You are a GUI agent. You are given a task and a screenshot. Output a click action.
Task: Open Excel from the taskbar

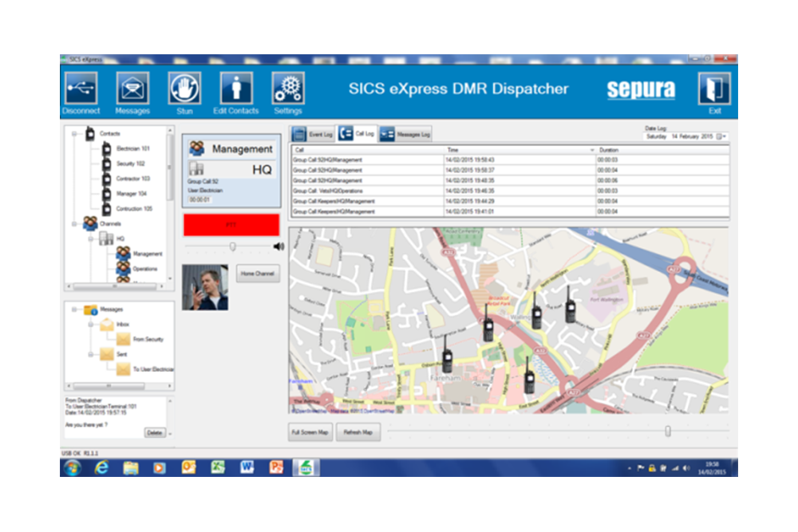coord(218,467)
